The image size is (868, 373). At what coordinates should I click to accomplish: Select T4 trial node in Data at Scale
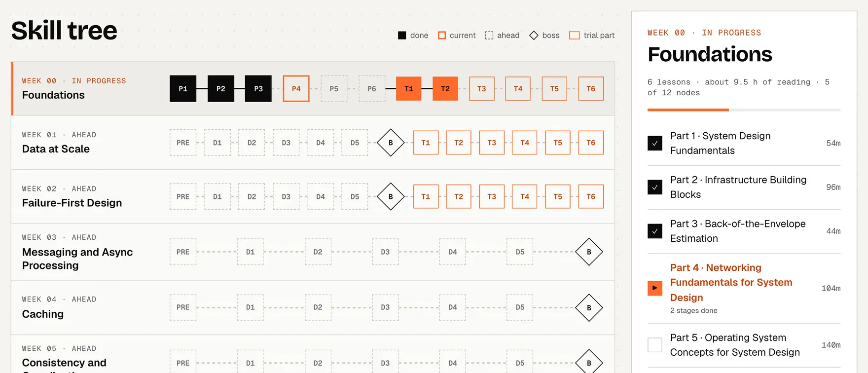click(x=525, y=143)
